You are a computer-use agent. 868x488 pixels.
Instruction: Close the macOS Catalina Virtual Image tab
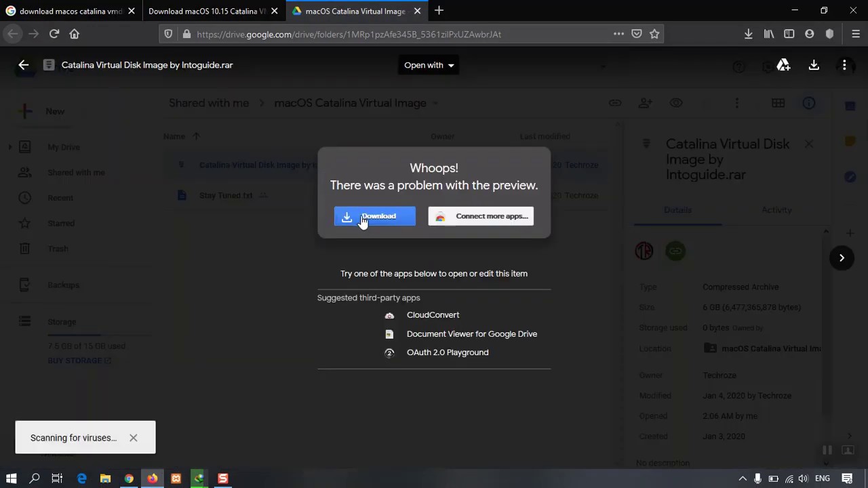pyautogui.click(x=418, y=11)
